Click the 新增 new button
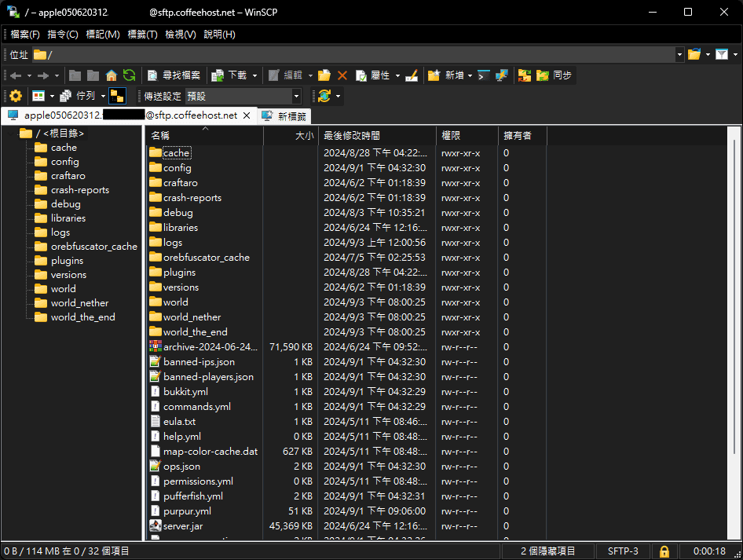Viewport: 743px width, 560px height. pos(446,75)
